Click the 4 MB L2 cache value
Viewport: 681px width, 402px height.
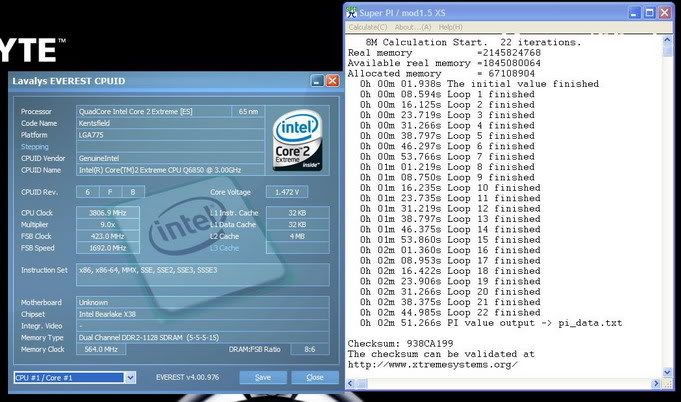click(298, 236)
